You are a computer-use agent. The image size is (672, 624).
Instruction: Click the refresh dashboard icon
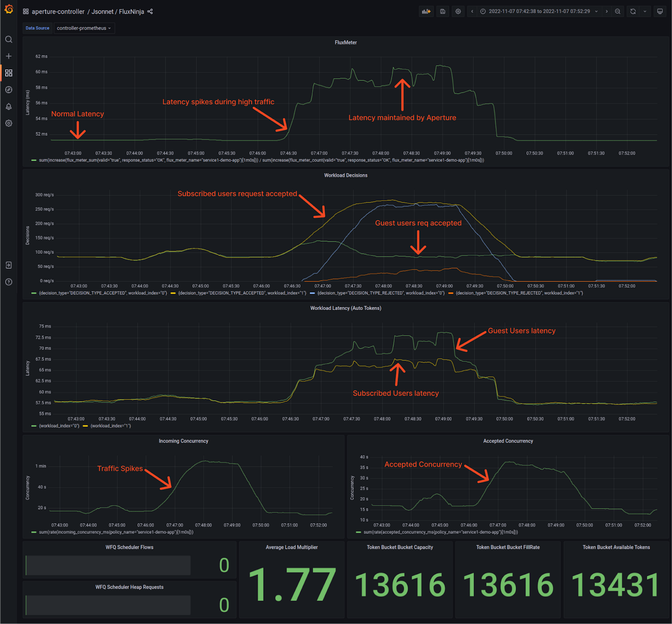point(633,11)
